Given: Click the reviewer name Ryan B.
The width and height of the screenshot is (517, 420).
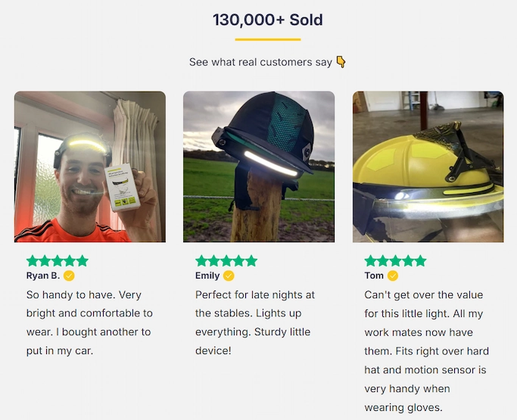Looking at the screenshot, I should coord(43,275).
